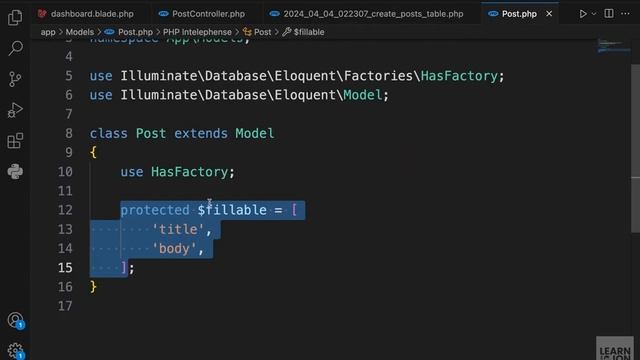Click the 'class' keyword on line 8

(109, 133)
